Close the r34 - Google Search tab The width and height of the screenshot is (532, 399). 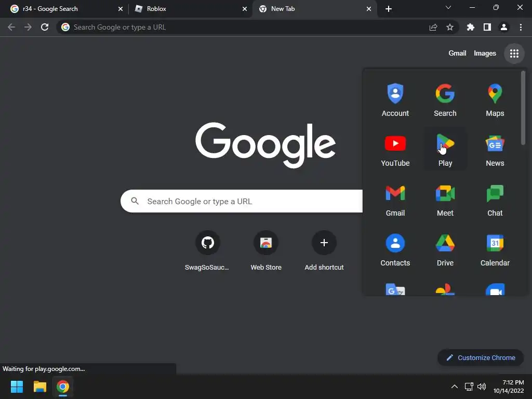120,9
